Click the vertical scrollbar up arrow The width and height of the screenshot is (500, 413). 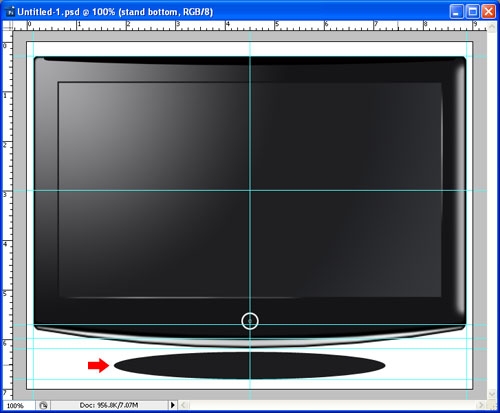pyautogui.click(x=492, y=27)
